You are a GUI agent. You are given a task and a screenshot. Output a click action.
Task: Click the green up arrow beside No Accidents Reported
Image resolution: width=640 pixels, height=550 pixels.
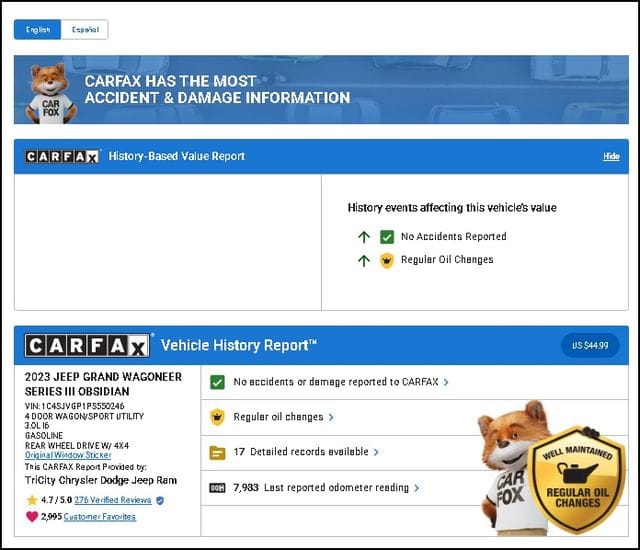click(x=364, y=237)
